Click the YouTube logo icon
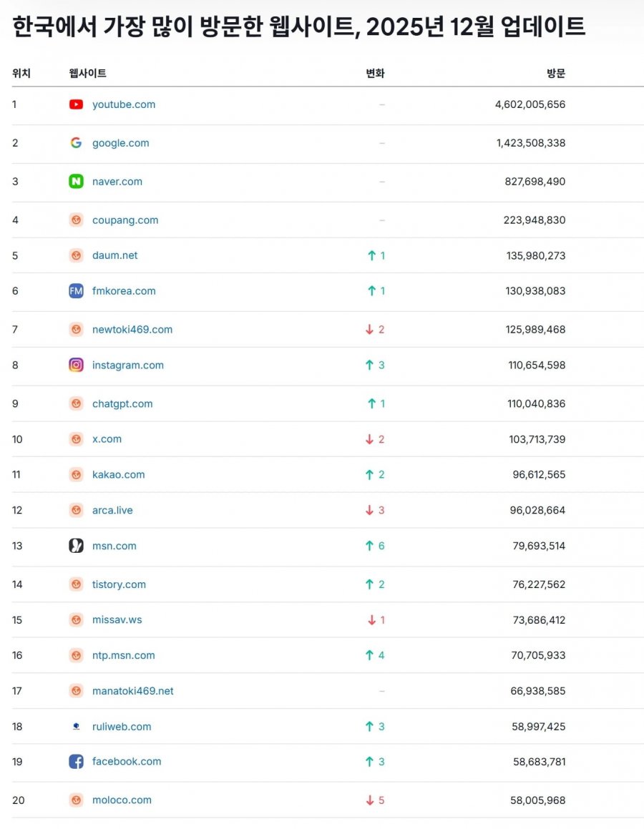 click(76, 104)
